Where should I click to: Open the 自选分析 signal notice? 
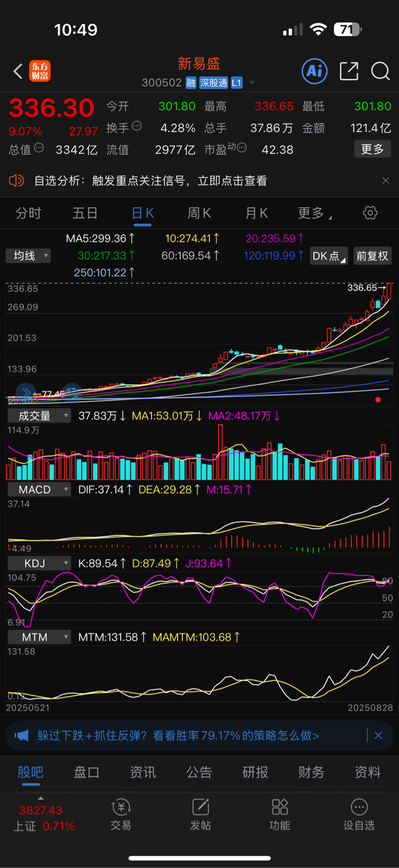(x=151, y=180)
